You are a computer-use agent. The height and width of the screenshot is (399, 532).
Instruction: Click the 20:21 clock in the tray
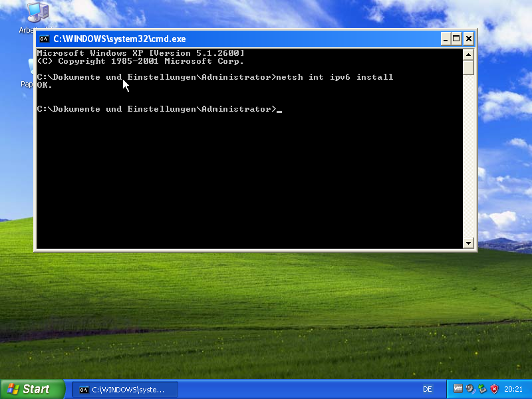513,389
